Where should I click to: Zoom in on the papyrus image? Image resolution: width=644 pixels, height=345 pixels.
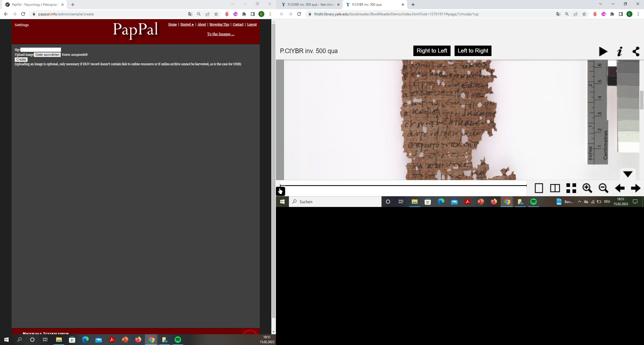587,188
